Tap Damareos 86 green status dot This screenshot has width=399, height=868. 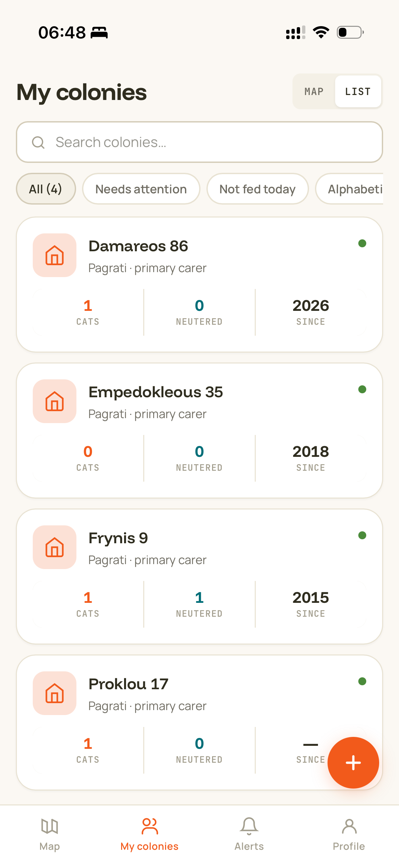(x=362, y=243)
